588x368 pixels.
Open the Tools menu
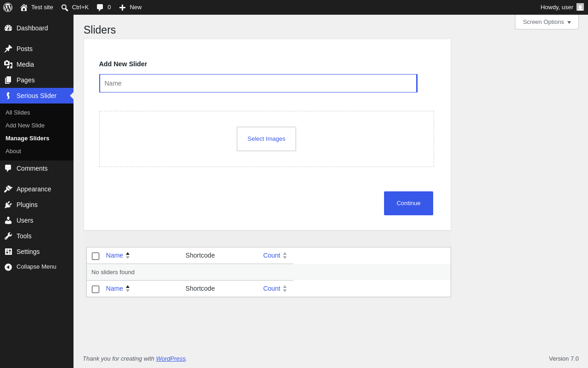37,236
